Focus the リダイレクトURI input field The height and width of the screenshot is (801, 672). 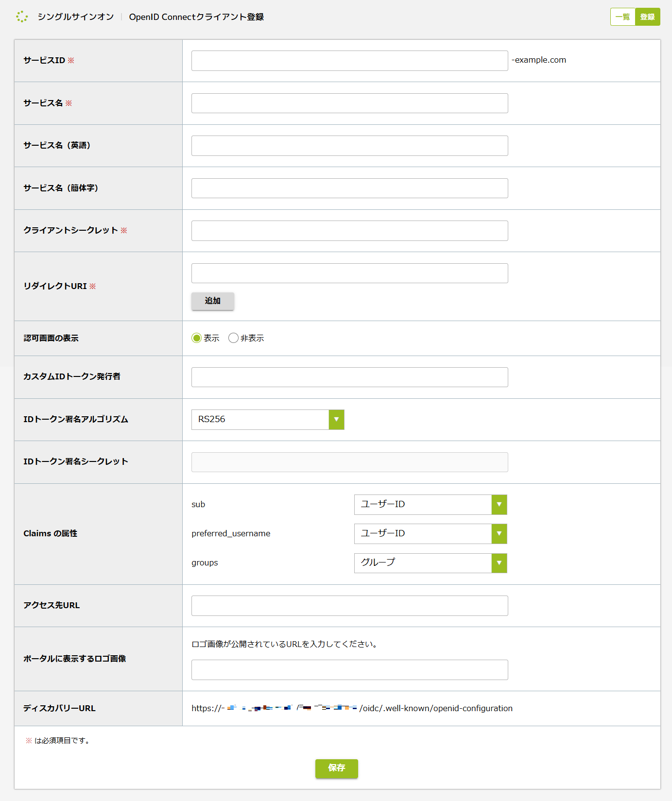pyautogui.click(x=349, y=273)
